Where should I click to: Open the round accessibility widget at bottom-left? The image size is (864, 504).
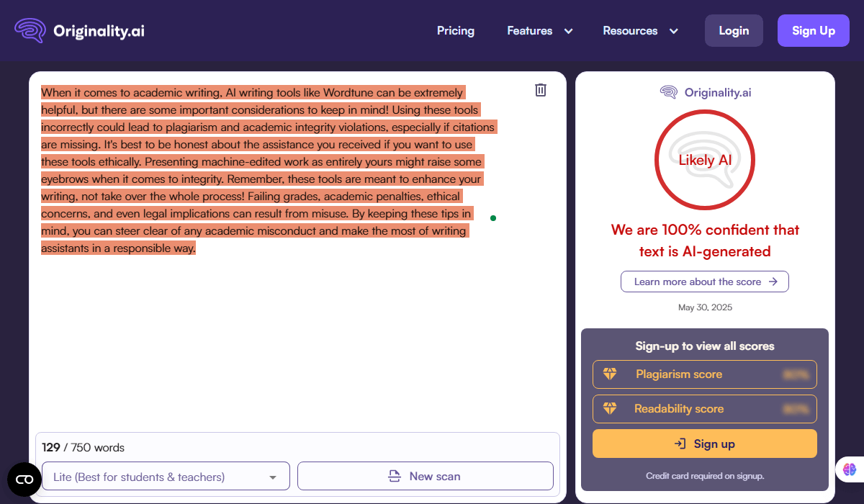pos(24,480)
